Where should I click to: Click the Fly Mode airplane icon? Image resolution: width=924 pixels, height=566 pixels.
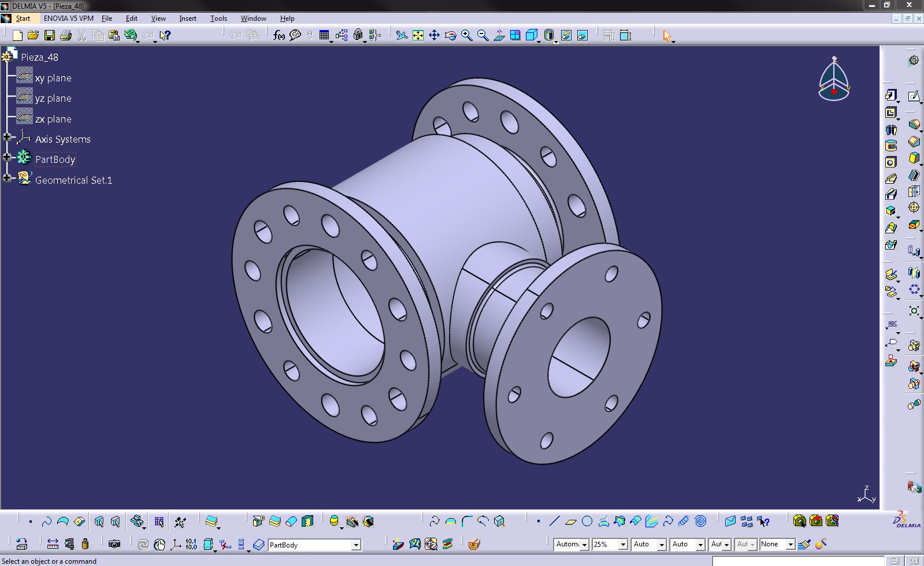[402, 36]
